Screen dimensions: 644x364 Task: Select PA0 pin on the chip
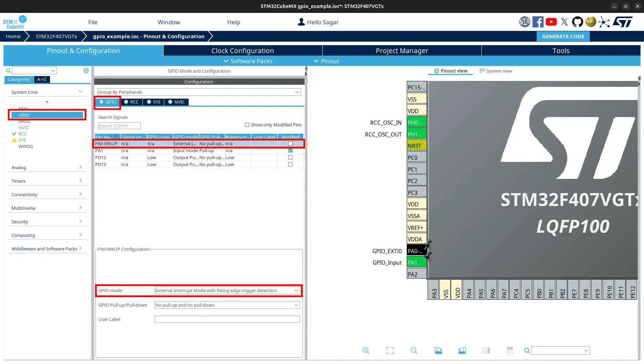click(x=416, y=251)
